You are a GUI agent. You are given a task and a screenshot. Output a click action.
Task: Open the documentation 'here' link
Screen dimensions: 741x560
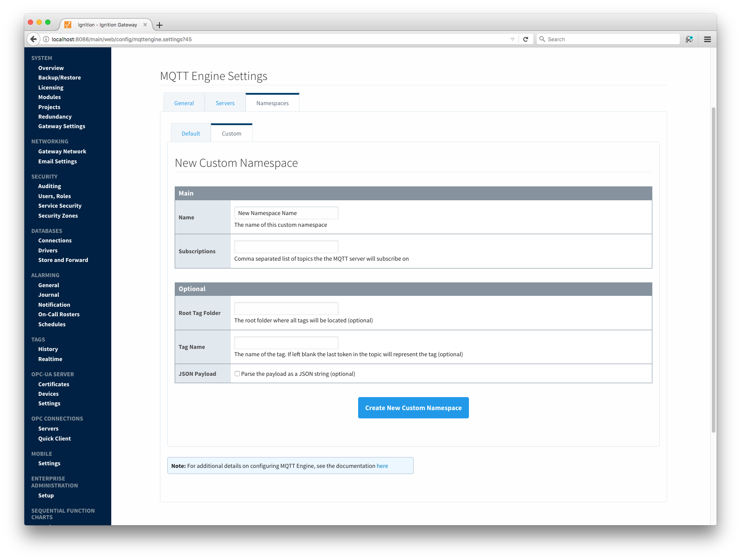382,466
